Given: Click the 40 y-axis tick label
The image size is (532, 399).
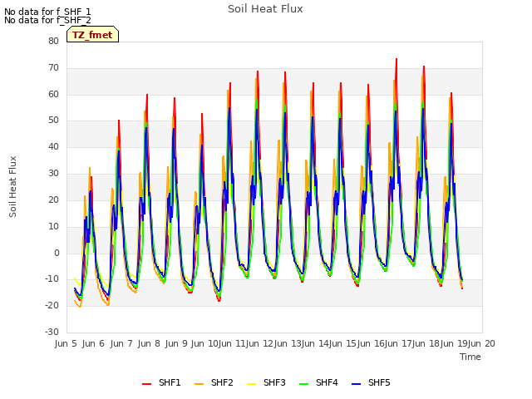Looking at the screenshot, I should pyautogui.click(x=53, y=147).
